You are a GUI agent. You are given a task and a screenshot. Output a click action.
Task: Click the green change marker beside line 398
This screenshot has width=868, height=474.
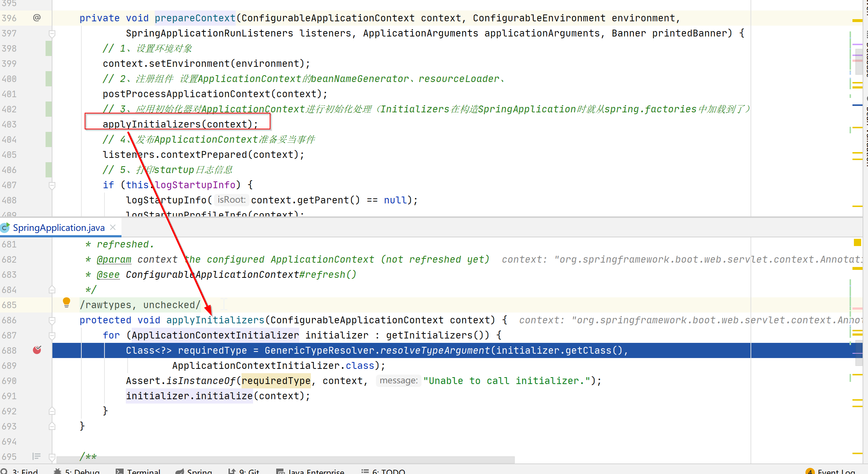48,48
